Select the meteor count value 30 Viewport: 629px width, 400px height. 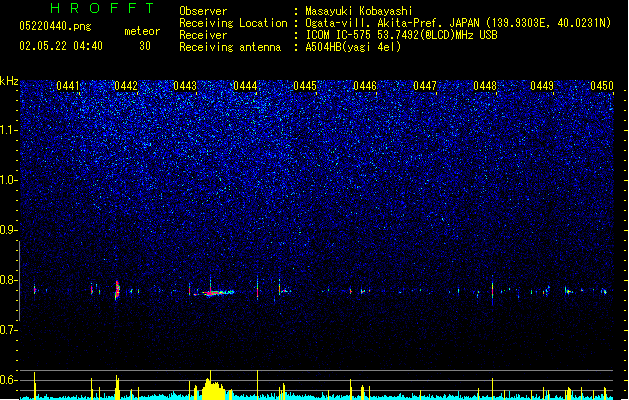coord(145,46)
